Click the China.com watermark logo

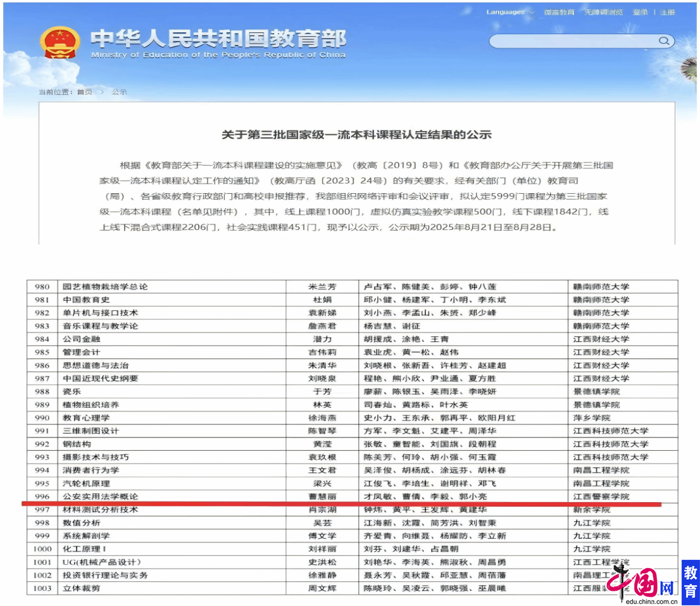tap(647, 583)
